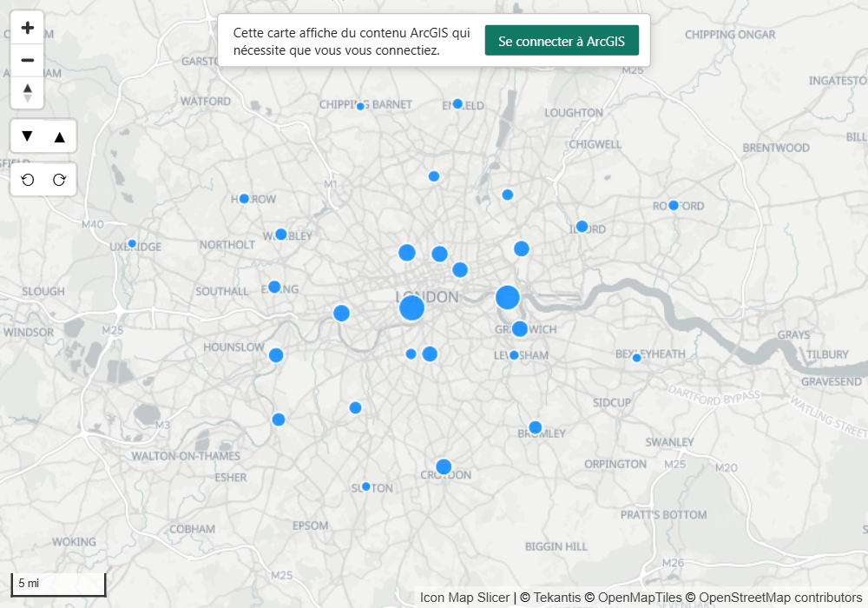Viewport: 868px width, 608px height.
Task: Select the marker on Lewisham
Action: coord(514,355)
